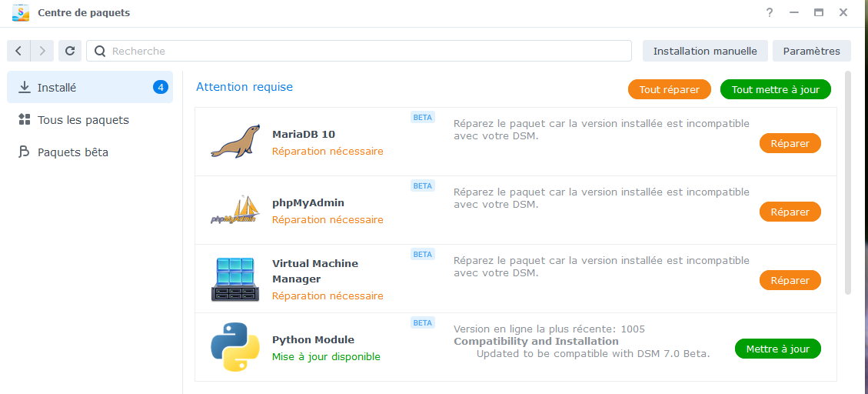This screenshot has width=868, height=394.
Task: Click the phpMyAdmin sailboat icon
Action: click(x=235, y=210)
